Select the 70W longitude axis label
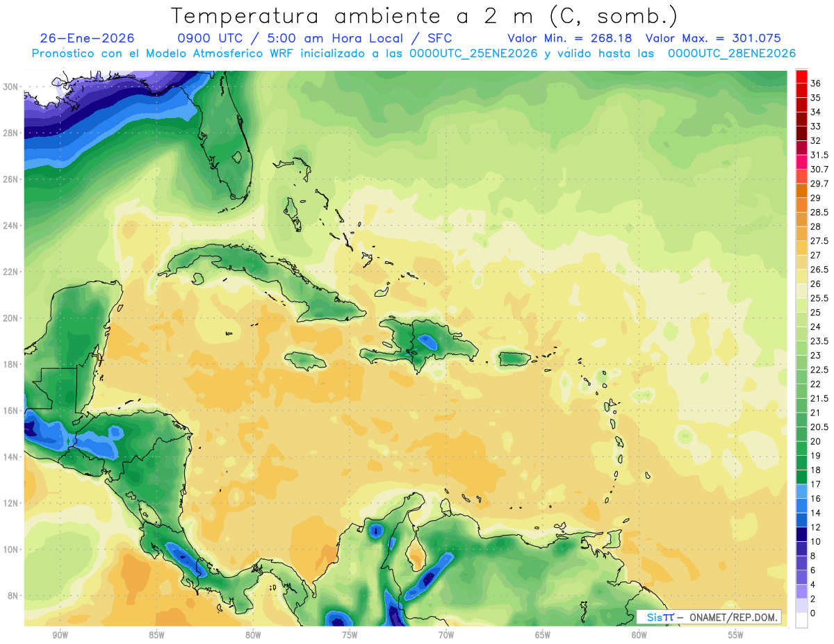Image resolution: width=834 pixels, height=644 pixels. [446, 635]
